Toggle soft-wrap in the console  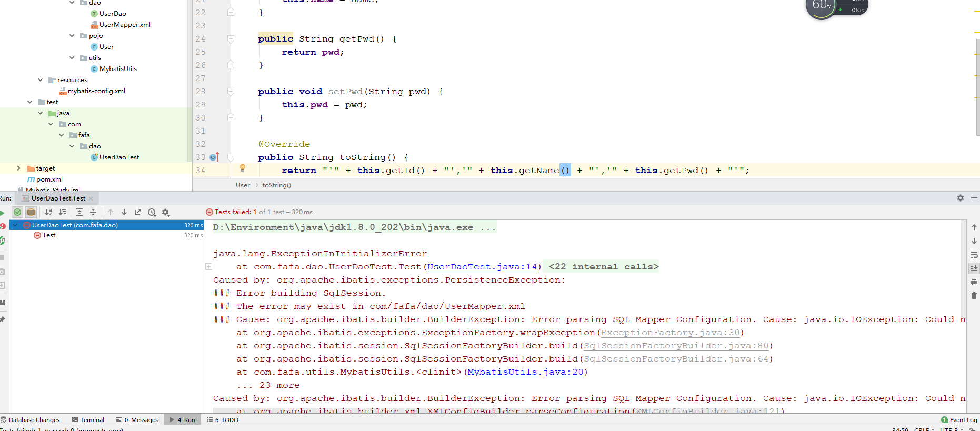click(x=974, y=255)
